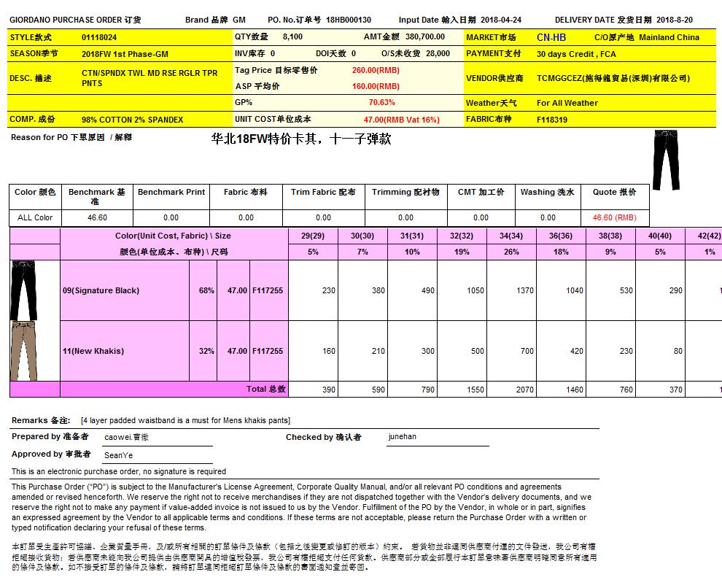Image resolution: width=722 pixels, height=588 pixels.
Task: Click the 09(Signature Black) color row label
Action: (101, 290)
